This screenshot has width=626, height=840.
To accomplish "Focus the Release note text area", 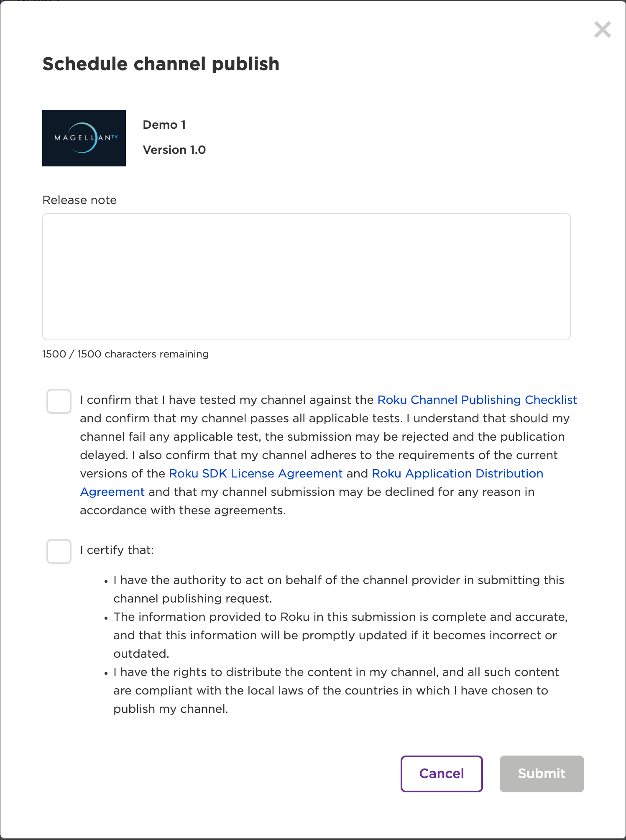I will coord(306,276).
